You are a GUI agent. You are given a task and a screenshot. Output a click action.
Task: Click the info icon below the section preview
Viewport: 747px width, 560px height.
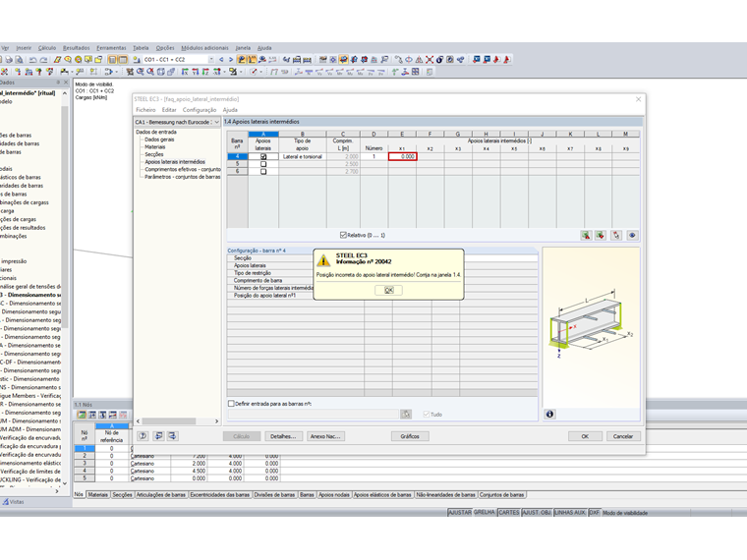pos(549,415)
